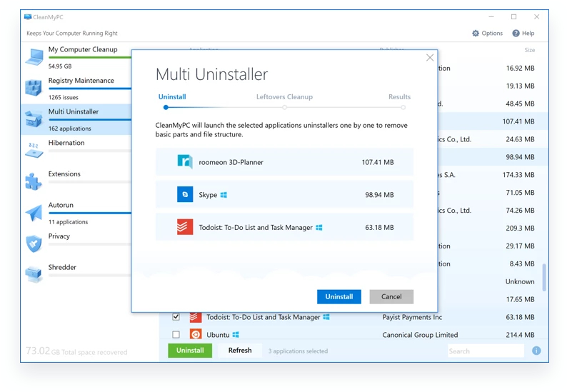Screen dimensions: 567x392
Task: Click the Leftovers Cleanup progress dot
Action: (x=285, y=107)
